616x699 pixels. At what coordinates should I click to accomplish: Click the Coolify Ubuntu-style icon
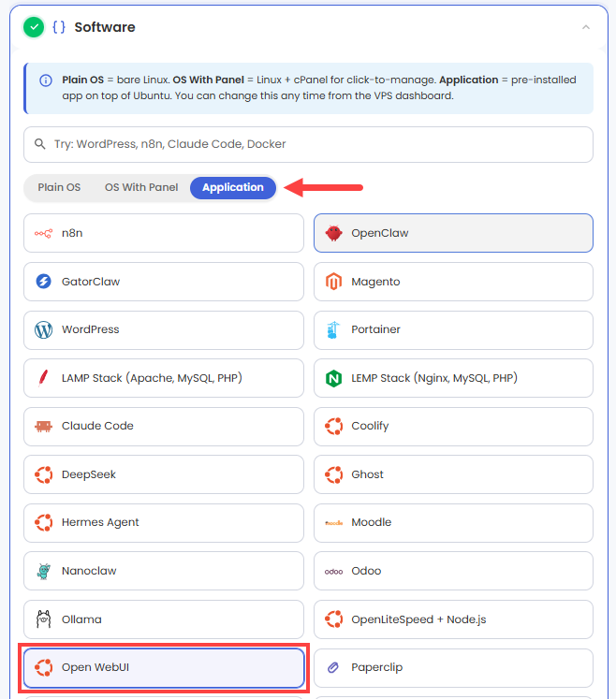[x=333, y=426]
